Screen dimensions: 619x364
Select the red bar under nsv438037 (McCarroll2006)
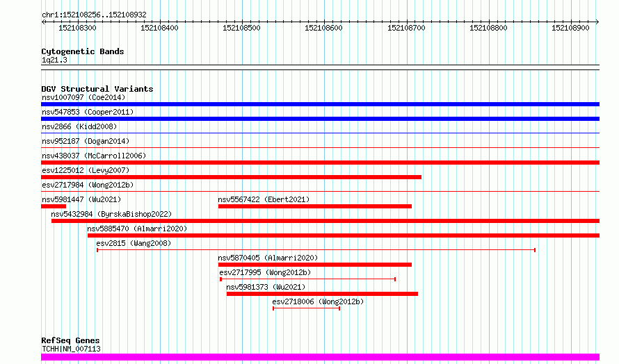click(320, 163)
